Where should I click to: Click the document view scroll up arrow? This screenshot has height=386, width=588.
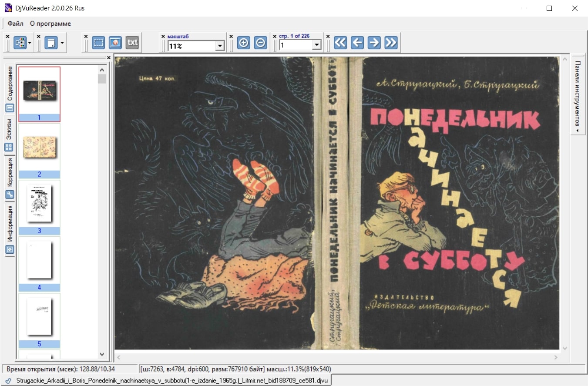coord(565,58)
